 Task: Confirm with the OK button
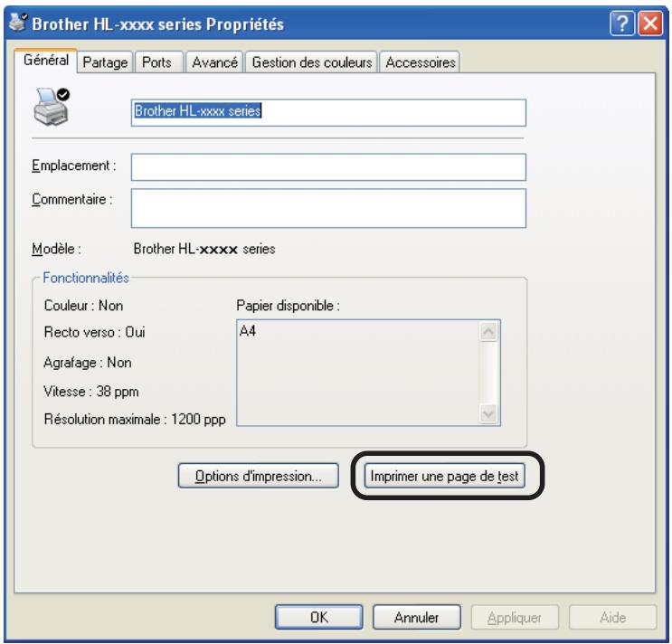(319, 617)
